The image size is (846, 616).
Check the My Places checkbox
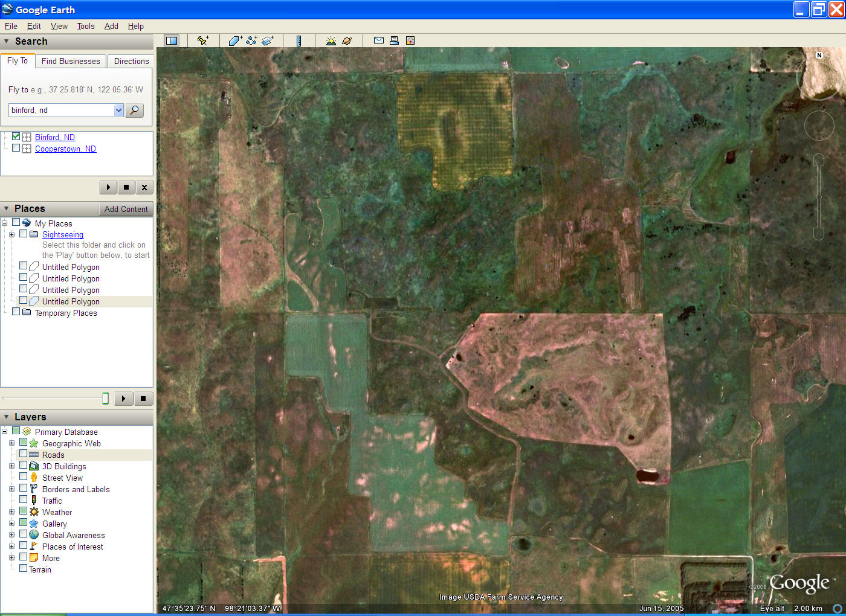pyautogui.click(x=16, y=223)
